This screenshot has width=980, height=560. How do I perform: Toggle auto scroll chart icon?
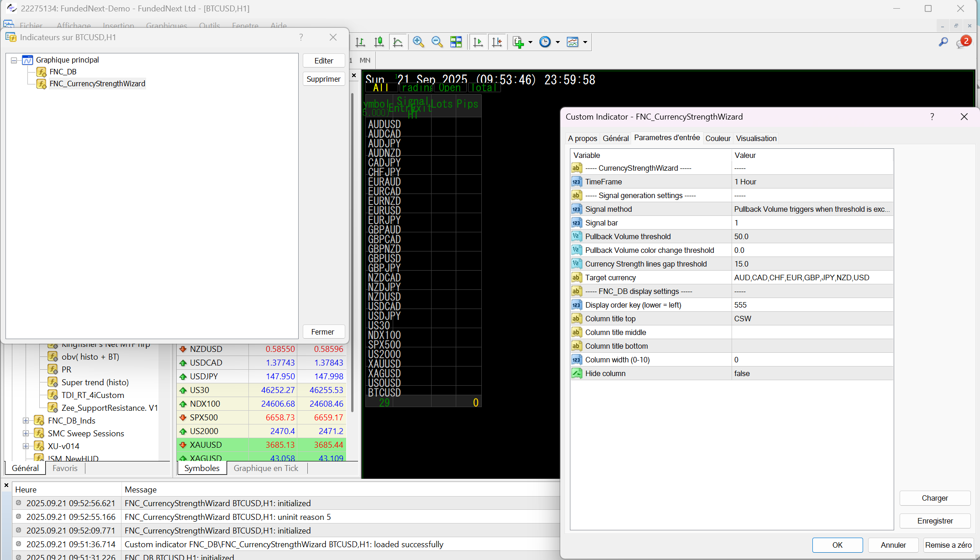click(x=478, y=42)
